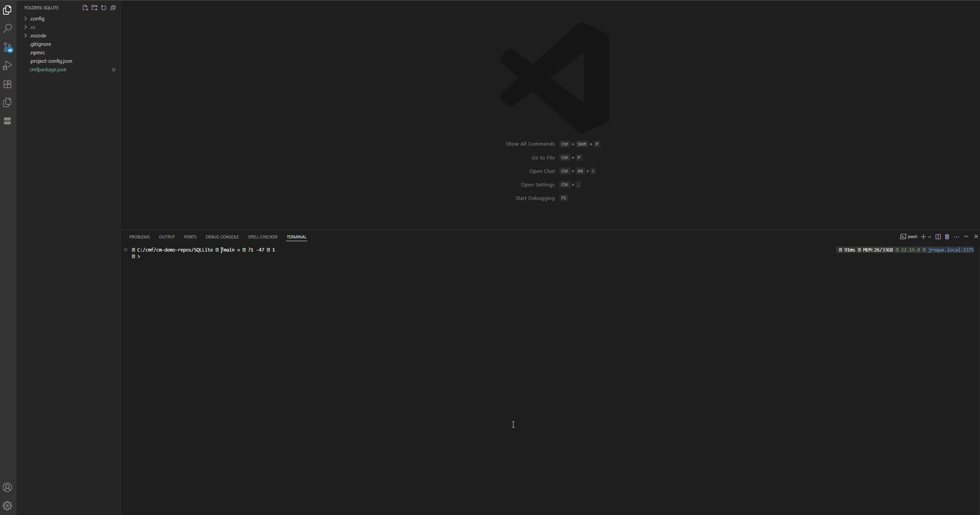Click the C:/cmf/cm-demo-repos/SQLLite path text
The width and height of the screenshot is (980, 515).
tap(175, 250)
